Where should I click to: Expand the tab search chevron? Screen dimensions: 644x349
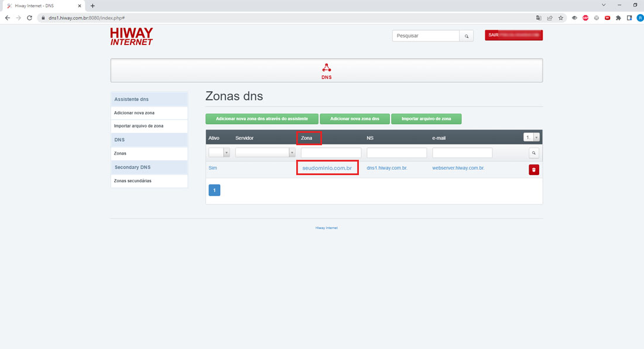click(604, 5)
